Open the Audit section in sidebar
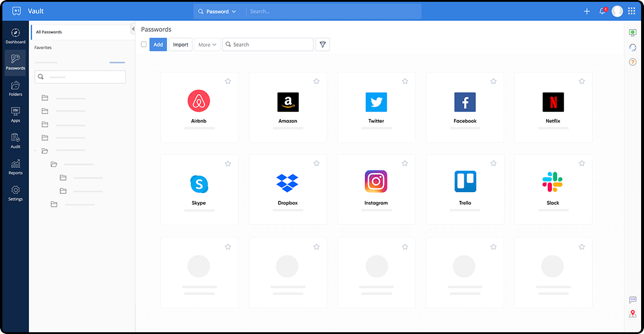This screenshot has width=644, height=334. 16,141
